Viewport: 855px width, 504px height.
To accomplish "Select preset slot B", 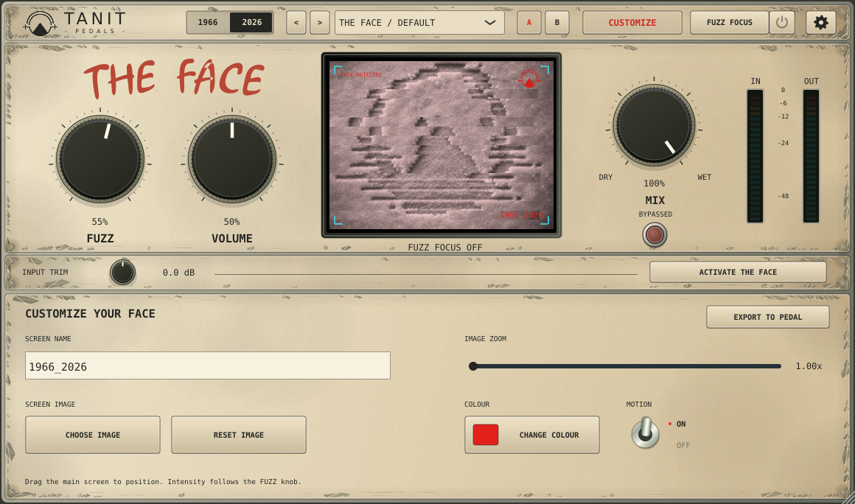I will pyautogui.click(x=556, y=22).
